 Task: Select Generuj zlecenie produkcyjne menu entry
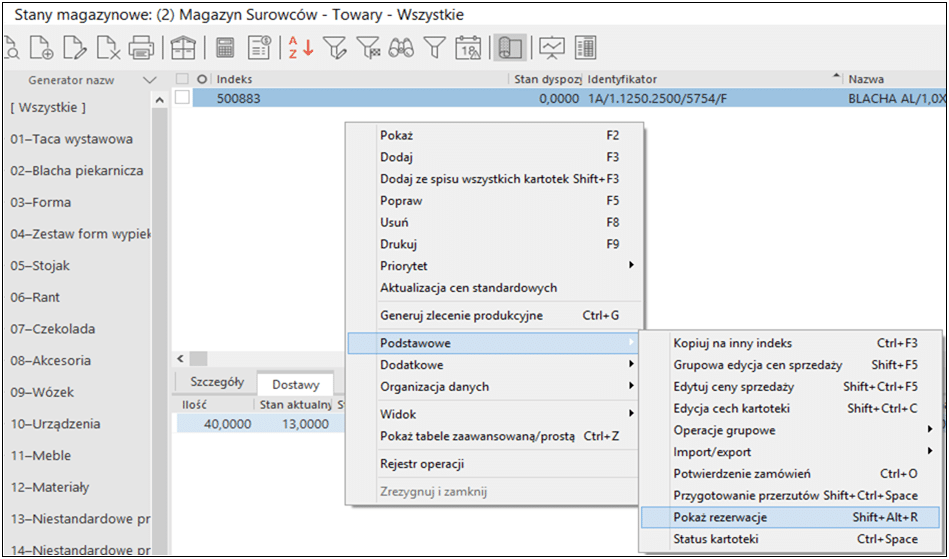[461, 315]
